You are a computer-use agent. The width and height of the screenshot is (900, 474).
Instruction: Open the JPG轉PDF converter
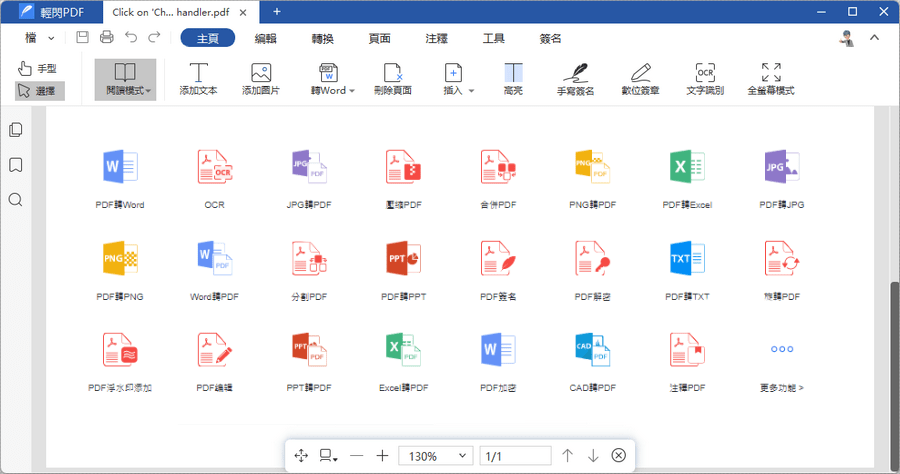pos(309,178)
